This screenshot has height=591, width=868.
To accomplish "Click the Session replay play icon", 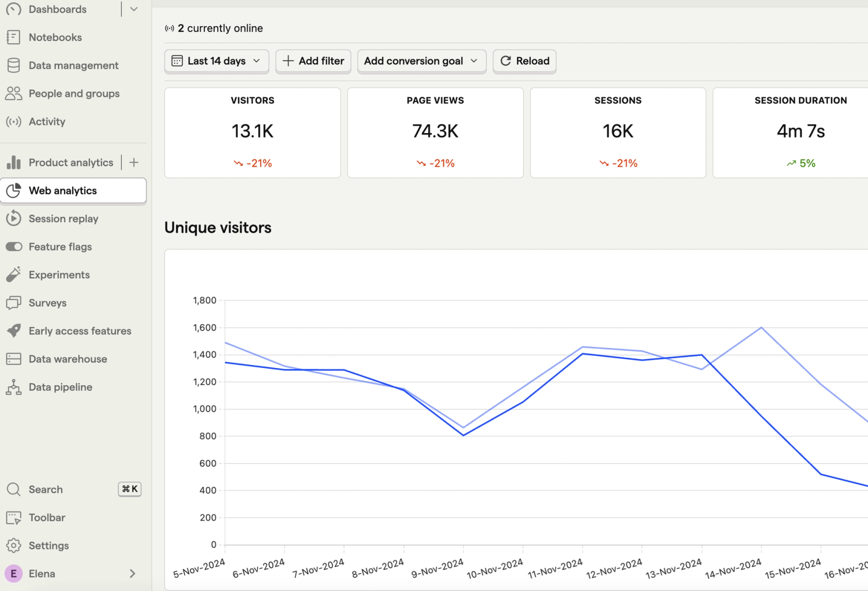I will coord(14,218).
